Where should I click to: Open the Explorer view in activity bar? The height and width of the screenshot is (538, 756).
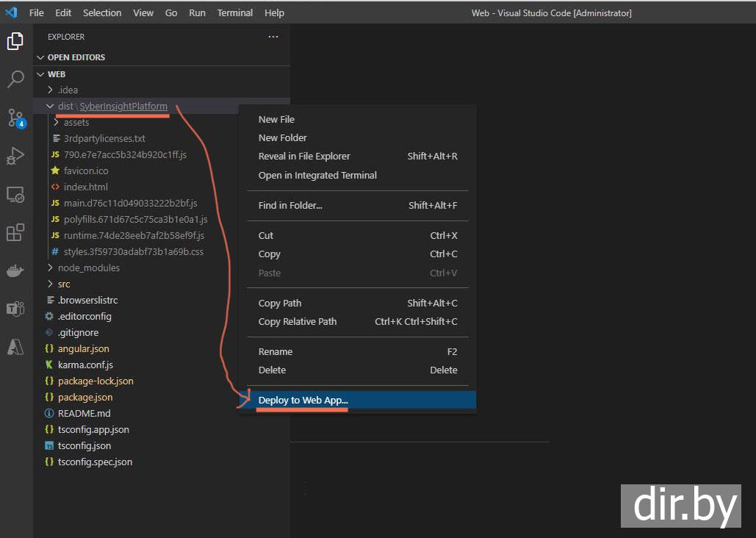15,41
